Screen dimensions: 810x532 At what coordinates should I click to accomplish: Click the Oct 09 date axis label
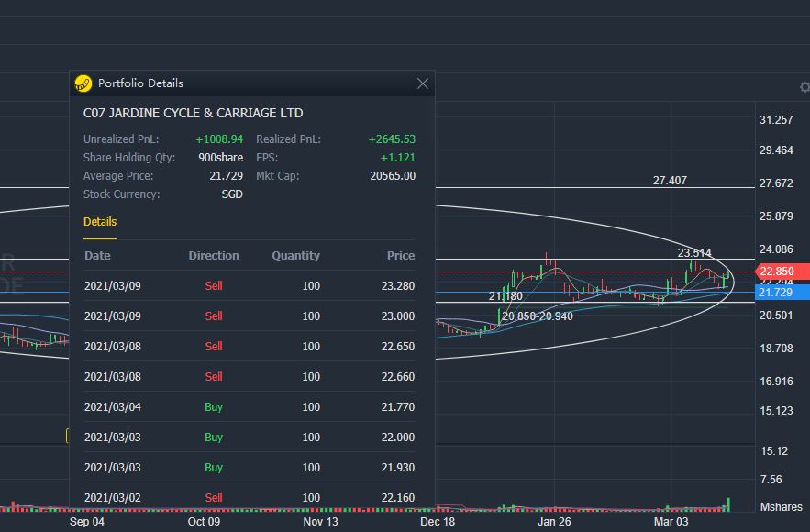click(x=204, y=522)
